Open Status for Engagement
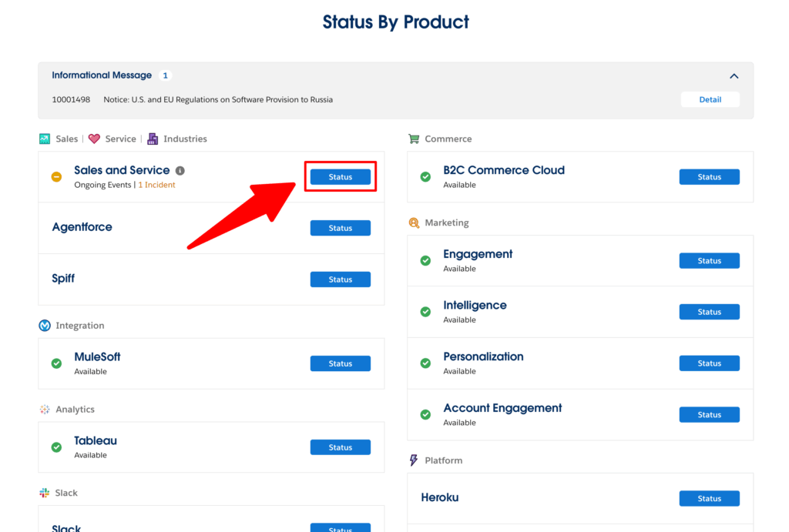 tap(709, 260)
